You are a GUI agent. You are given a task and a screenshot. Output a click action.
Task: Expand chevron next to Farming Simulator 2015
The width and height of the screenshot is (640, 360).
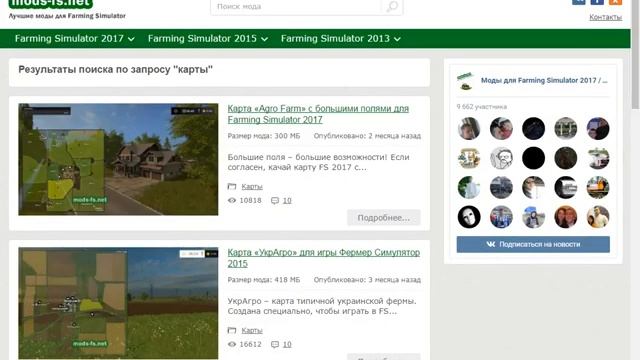point(264,39)
